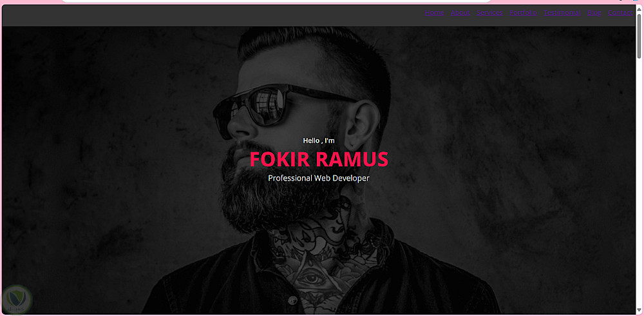Jump to the Portfolio link
The width and height of the screenshot is (644, 316).
pyautogui.click(x=523, y=13)
